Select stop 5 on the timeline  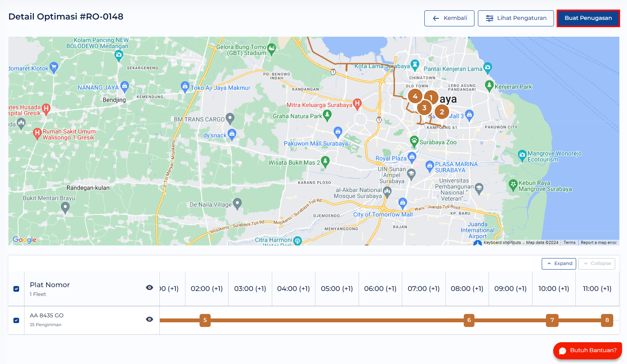(205, 320)
